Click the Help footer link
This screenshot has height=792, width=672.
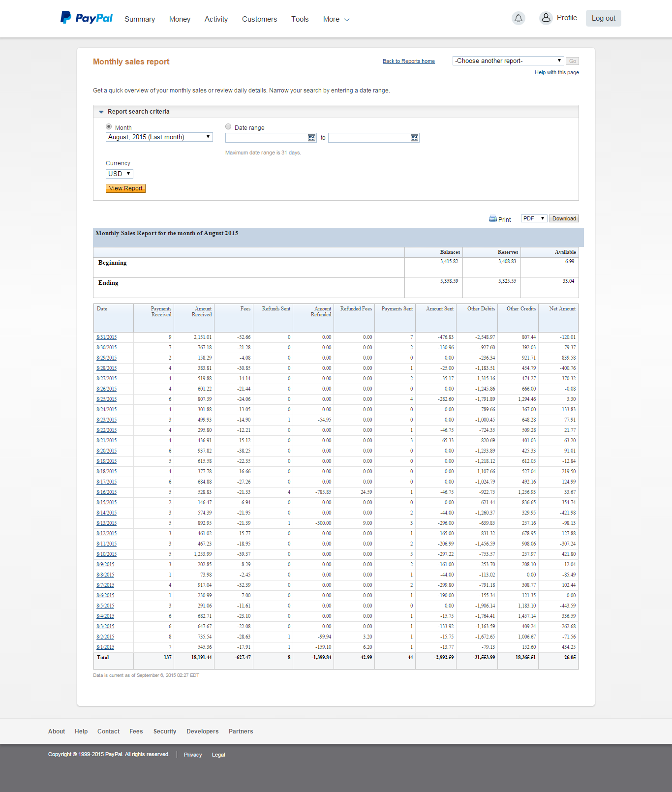click(81, 731)
